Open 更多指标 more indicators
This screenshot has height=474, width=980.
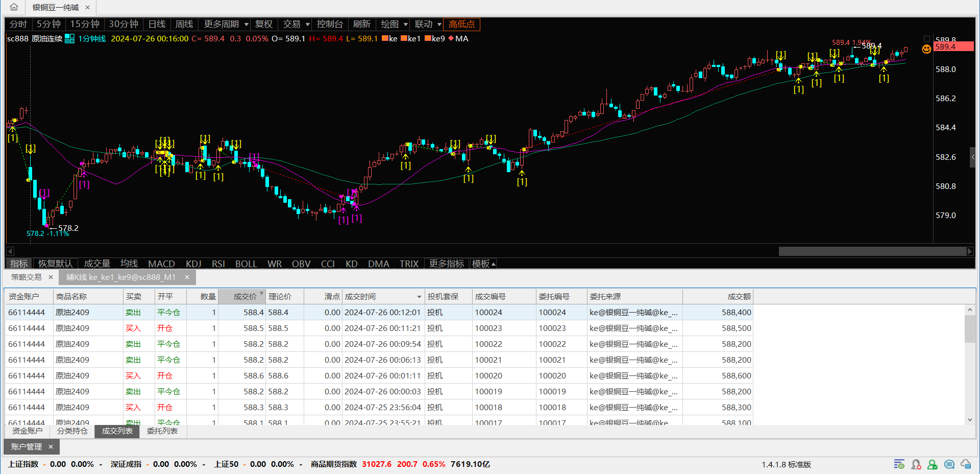pyautogui.click(x=447, y=264)
